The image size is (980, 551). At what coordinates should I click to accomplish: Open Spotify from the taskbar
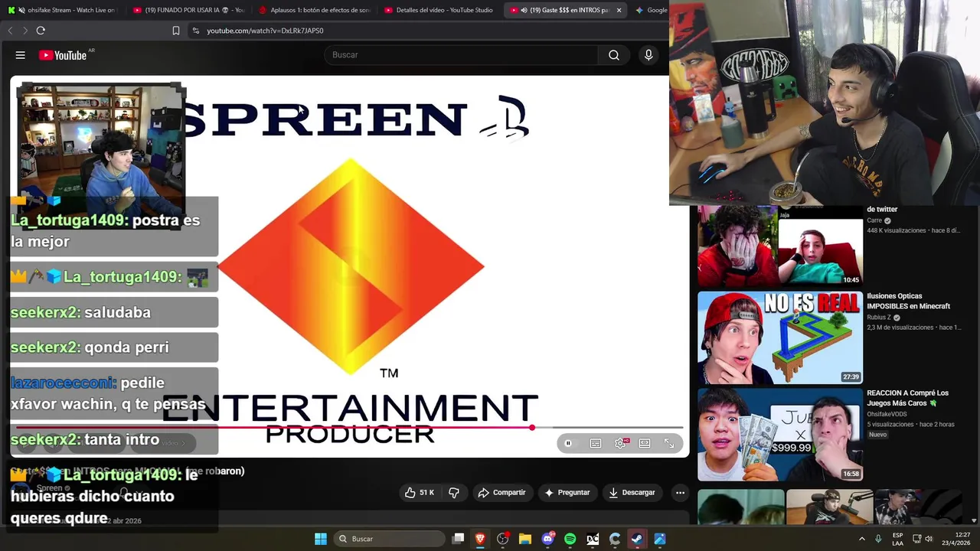coord(570,539)
